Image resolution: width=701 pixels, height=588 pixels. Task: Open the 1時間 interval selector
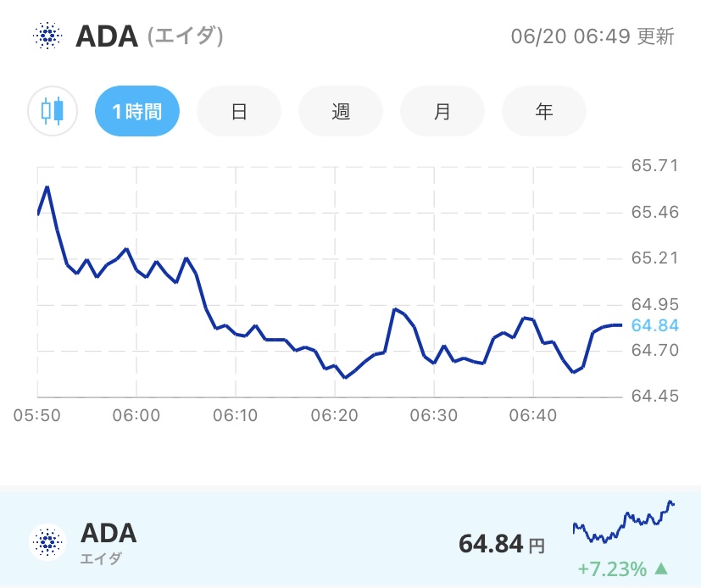[x=136, y=110]
